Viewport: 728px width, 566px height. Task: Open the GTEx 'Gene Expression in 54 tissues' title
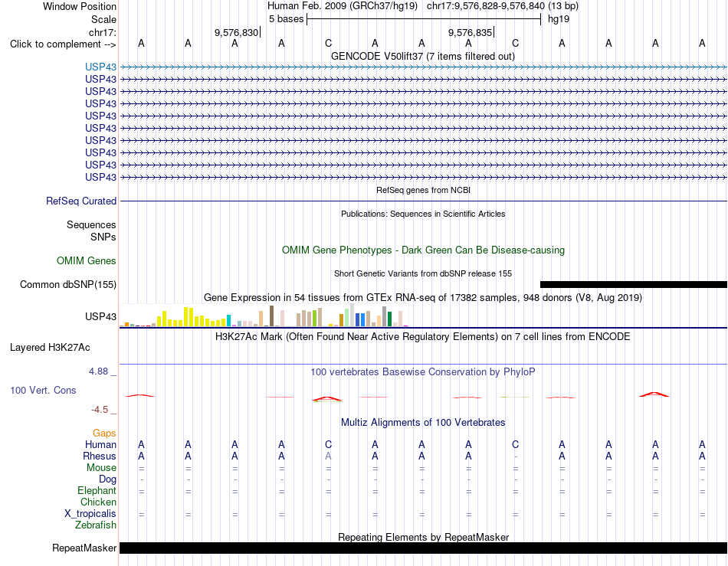pos(423,297)
